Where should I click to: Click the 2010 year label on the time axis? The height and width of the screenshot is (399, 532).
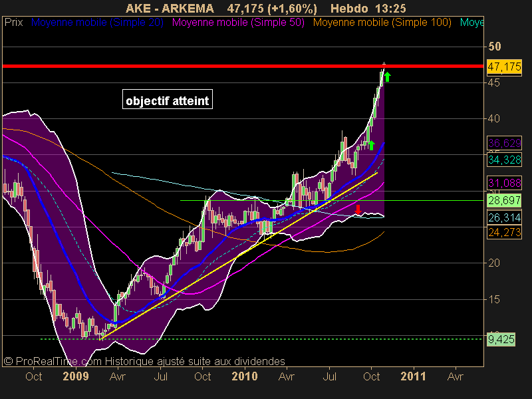244,376
